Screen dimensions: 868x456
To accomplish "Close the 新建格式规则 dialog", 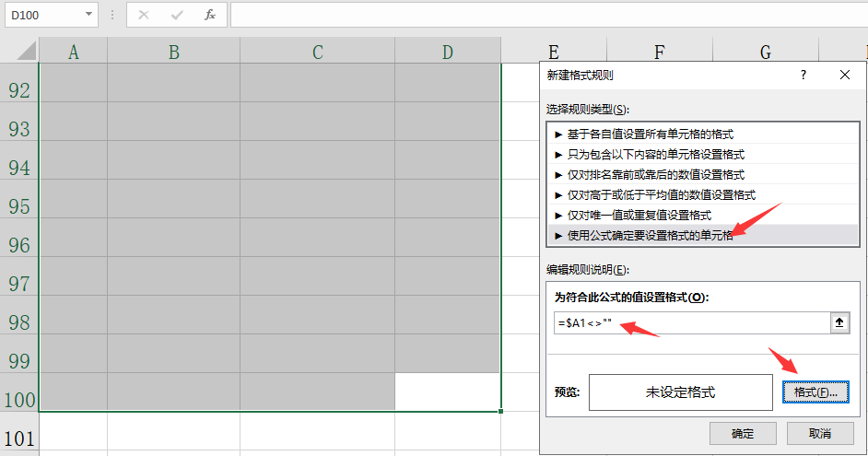I will pos(845,75).
